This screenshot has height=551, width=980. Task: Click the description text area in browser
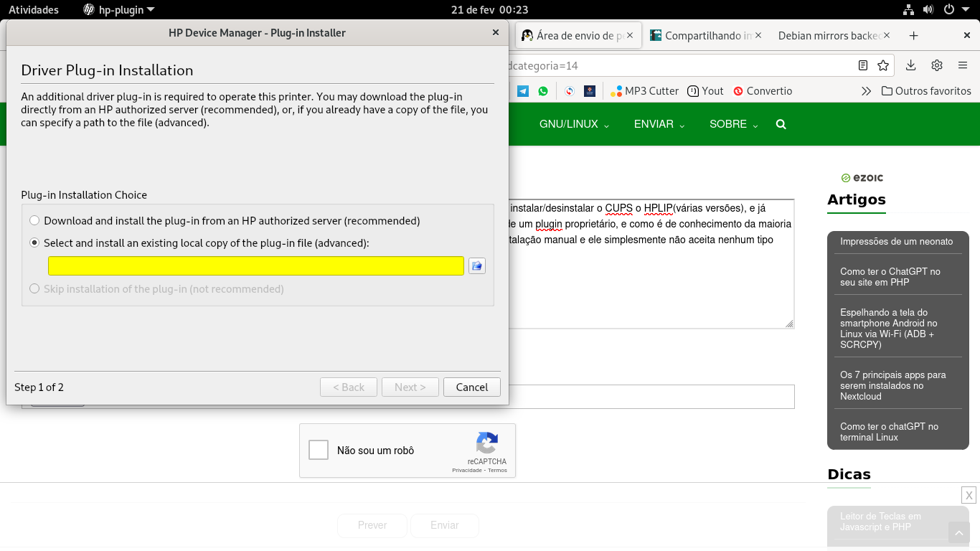click(x=651, y=264)
